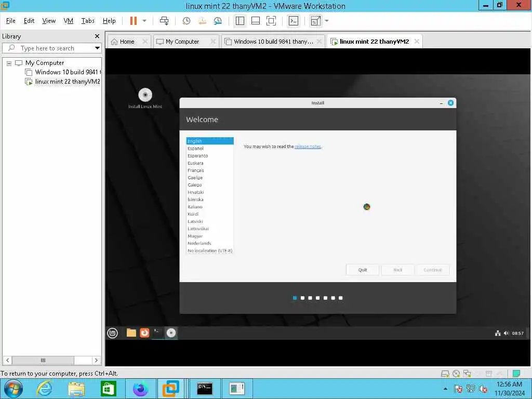Open the Linux Mint menu button
Image resolution: width=532 pixels, height=399 pixels.
tap(112, 333)
